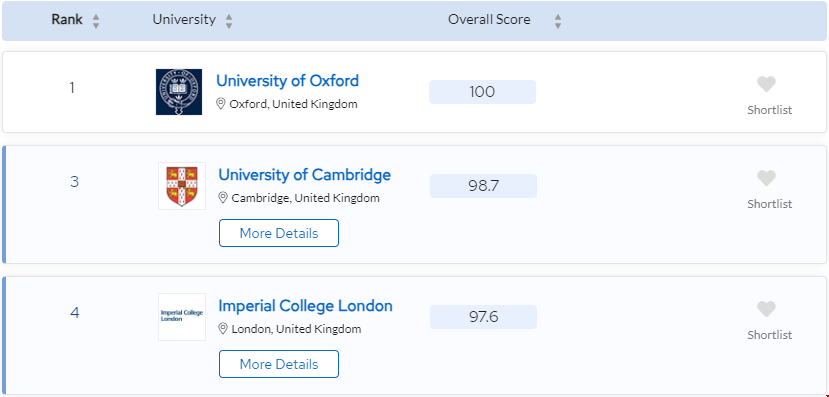Click University of Cambridge shield logo
The width and height of the screenshot is (829, 397).
(x=182, y=186)
